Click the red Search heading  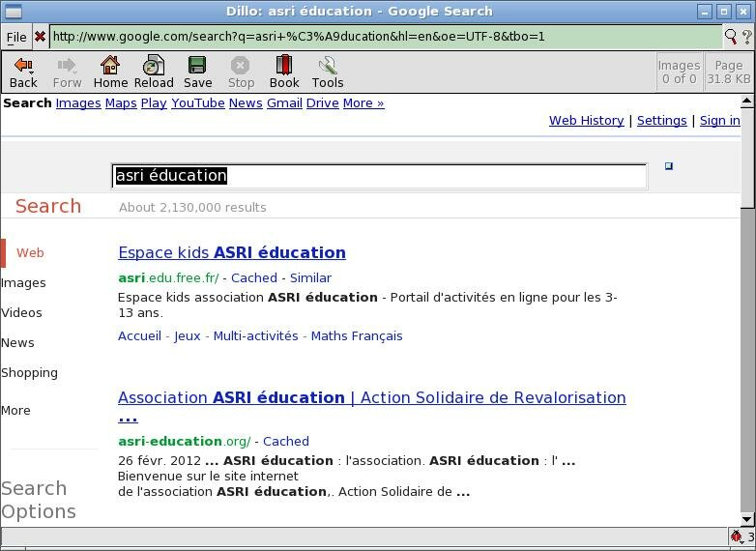(x=48, y=206)
